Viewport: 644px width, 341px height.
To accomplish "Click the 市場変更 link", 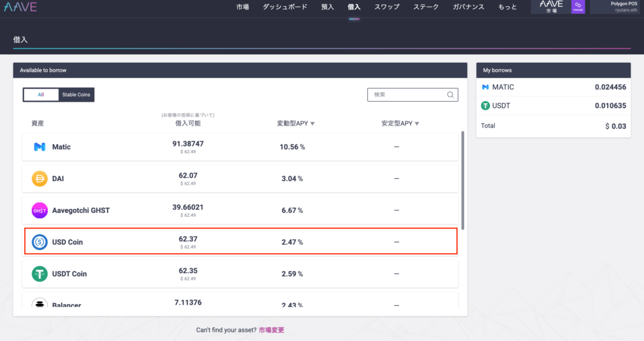I will [x=272, y=330].
